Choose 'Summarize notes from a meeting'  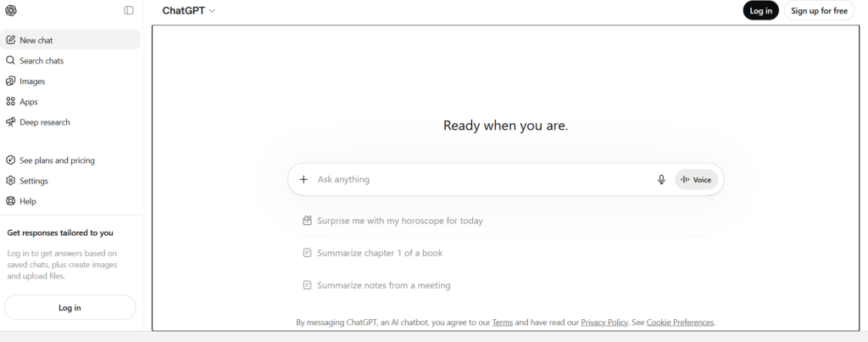click(x=506, y=285)
